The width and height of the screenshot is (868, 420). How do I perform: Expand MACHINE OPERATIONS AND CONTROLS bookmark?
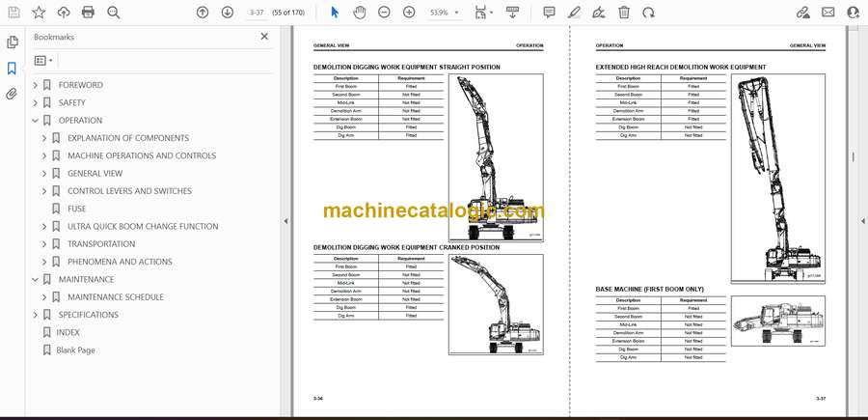[44, 155]
